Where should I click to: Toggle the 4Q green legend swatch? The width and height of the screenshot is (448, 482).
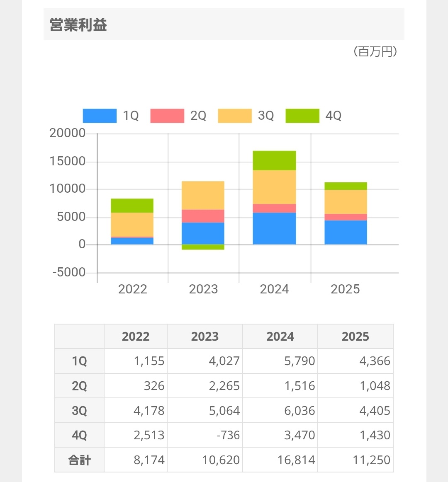[302, 116]
